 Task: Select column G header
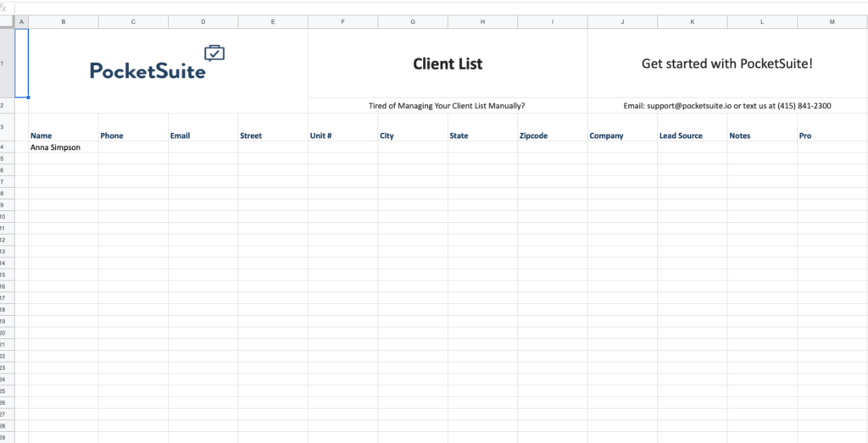(413, 21)
